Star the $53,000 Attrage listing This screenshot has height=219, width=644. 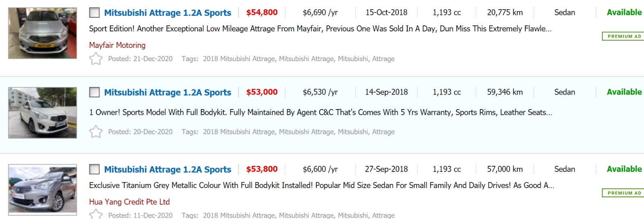(96, 132)
